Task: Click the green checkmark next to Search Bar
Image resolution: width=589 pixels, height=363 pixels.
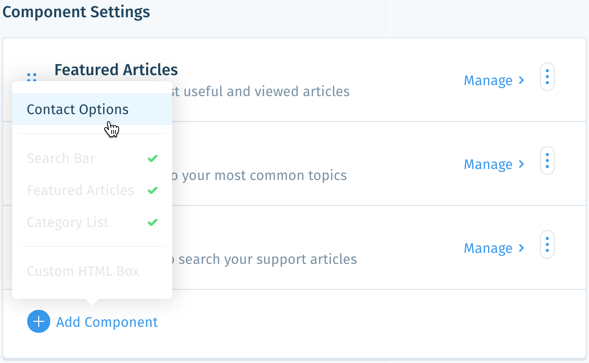Action: (x=153, y=158)
